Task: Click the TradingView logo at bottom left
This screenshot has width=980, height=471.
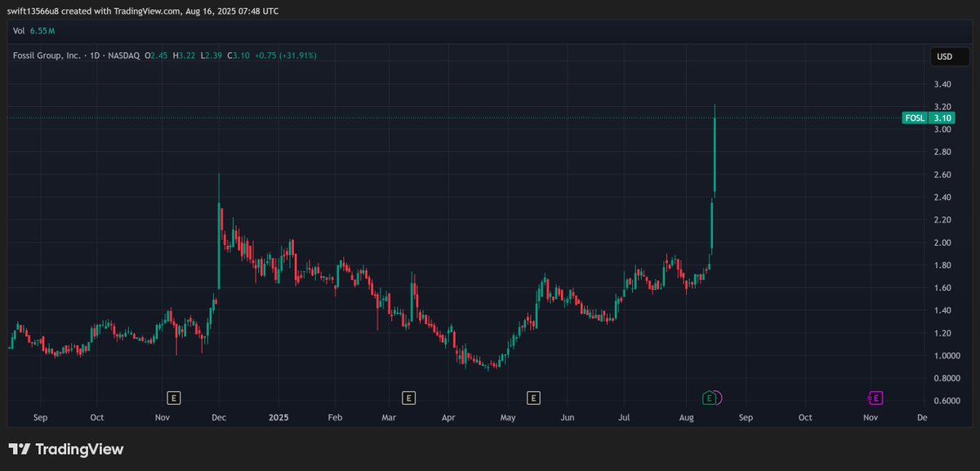Action: 65,449
